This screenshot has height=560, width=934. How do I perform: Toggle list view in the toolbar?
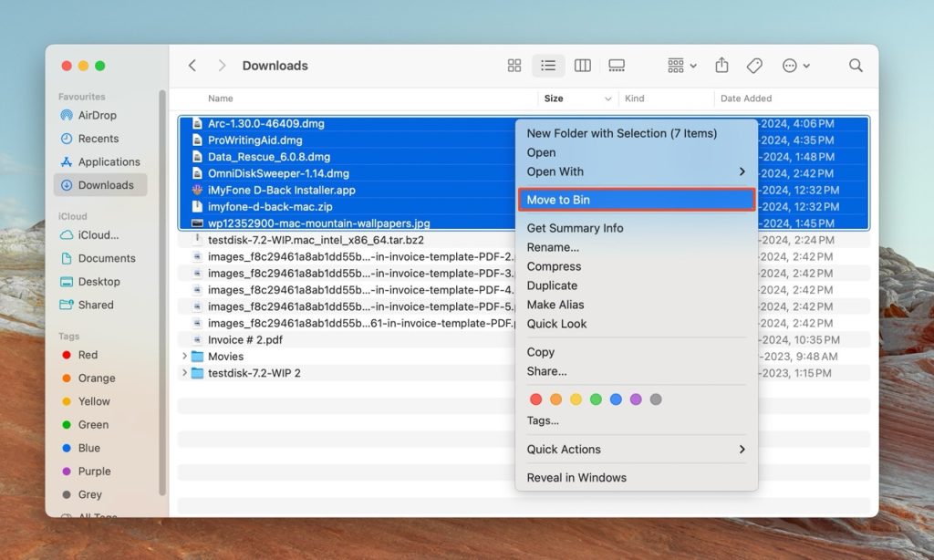(548, 65)
